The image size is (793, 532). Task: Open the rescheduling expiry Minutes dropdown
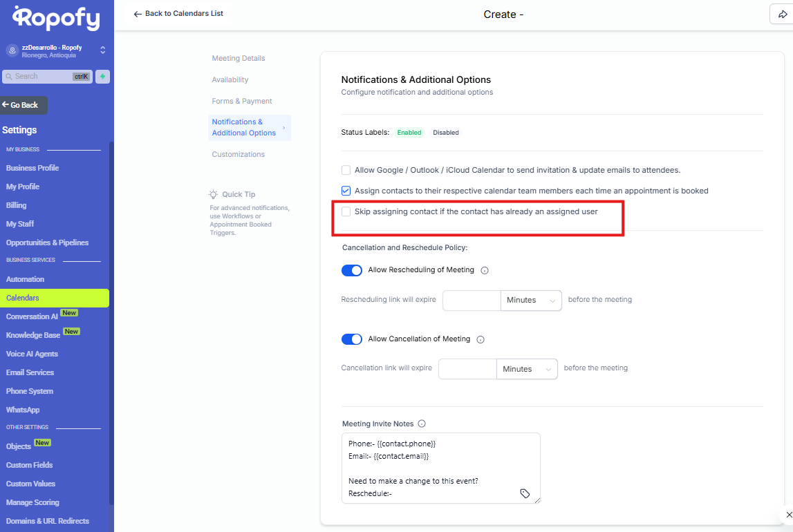(x=531, y=301)
